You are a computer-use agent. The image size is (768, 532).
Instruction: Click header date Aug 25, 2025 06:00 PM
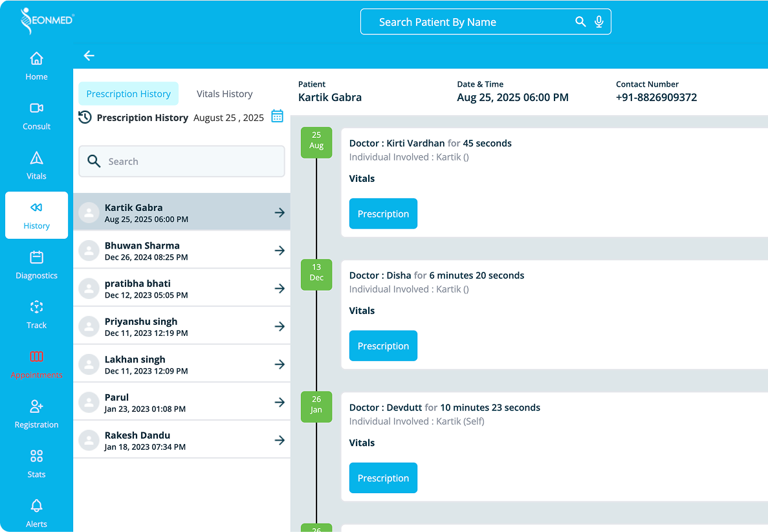[x=513, y=97]
